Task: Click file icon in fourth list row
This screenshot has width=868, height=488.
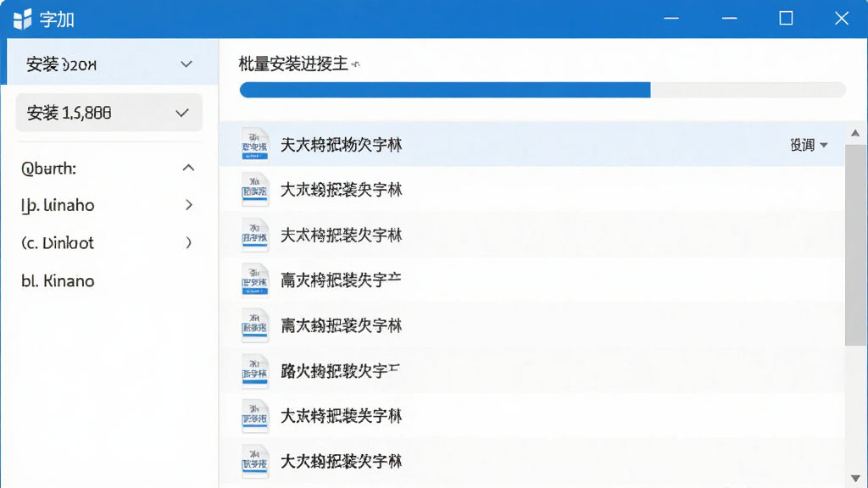Action: coord(255,280)
